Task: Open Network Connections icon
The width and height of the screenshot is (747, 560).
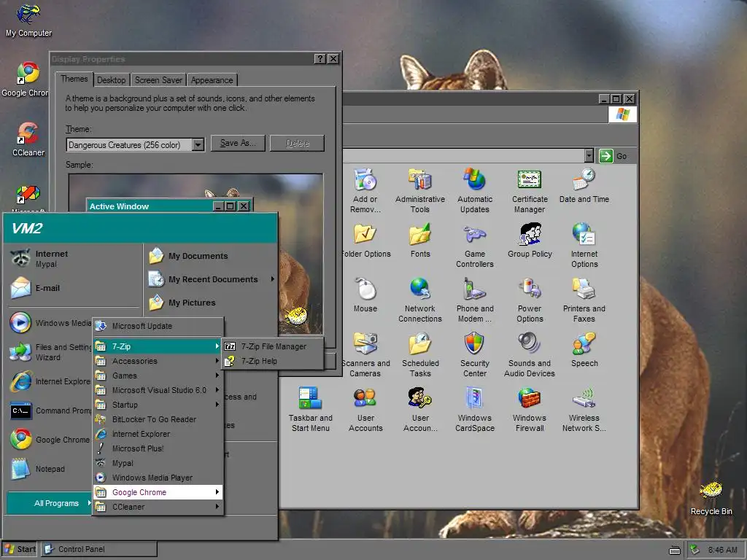Action: click(419, 300)
